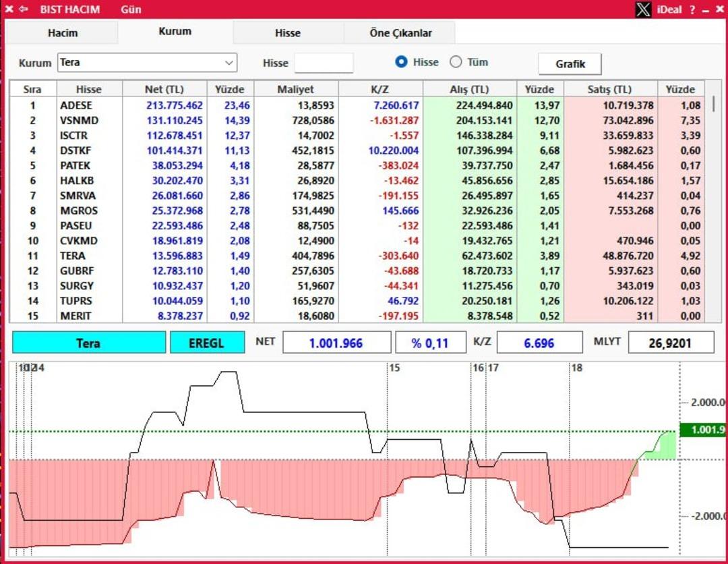Click the 2.000 axis label on chart

[708, 402]
